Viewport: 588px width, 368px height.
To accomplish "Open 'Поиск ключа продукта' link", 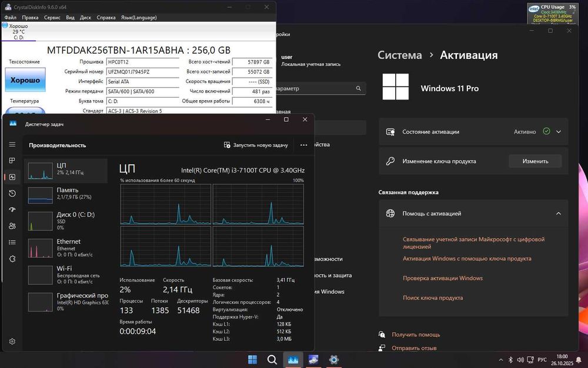I will [x=433, y=298].
